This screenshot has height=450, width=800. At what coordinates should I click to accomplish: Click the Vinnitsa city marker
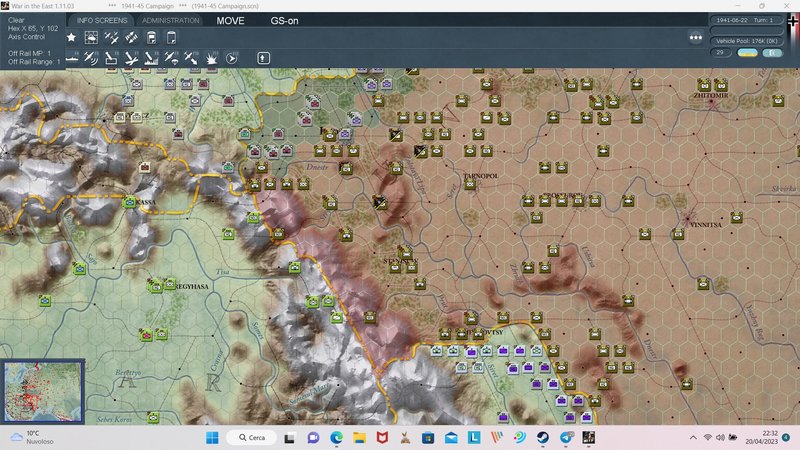click(688, 219)
